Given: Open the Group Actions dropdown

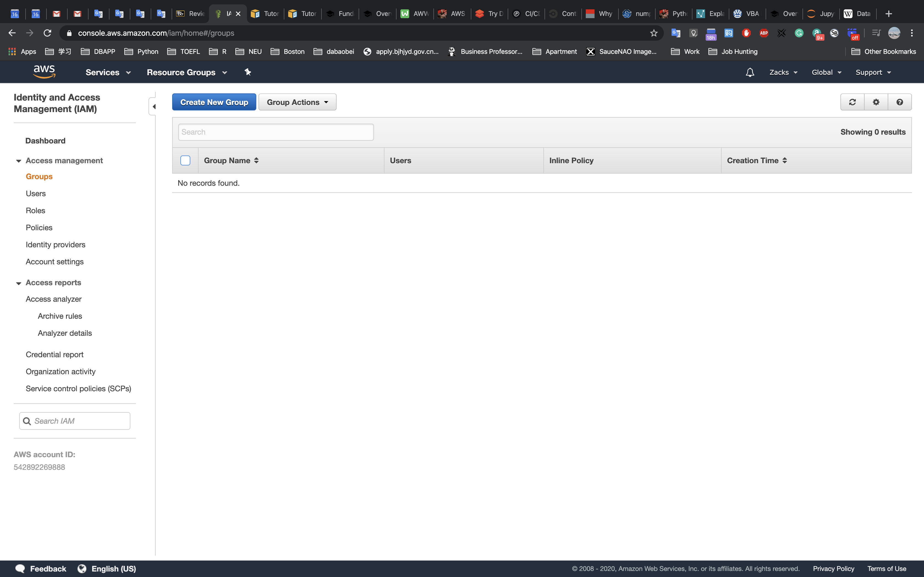Looking at the screenshot, I should (297, 102).
